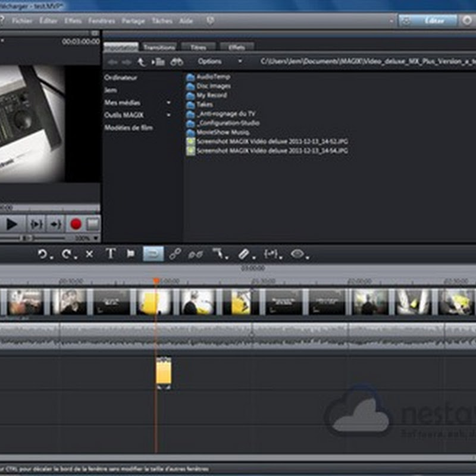Switch to the Transitions tab
The height and width of the screenshot is (476, 476).
[x=159, y=47]
